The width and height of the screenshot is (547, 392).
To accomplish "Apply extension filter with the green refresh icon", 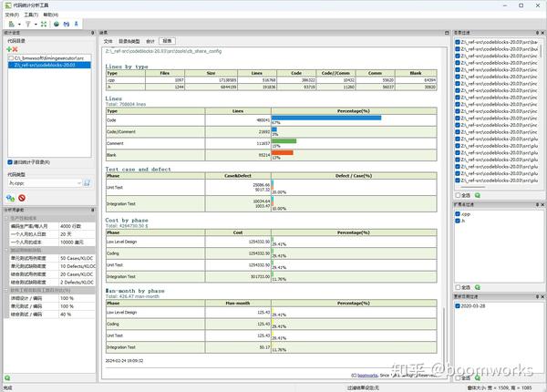I will tap(478, 287).
